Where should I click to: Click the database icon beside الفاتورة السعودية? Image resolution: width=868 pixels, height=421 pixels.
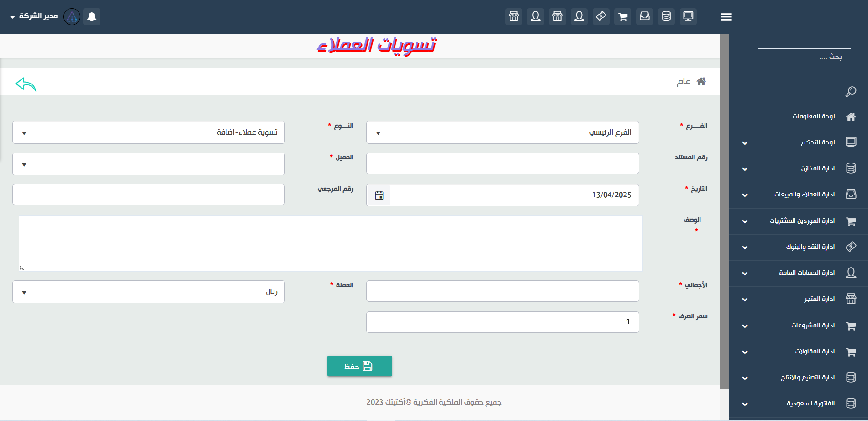[x=851, y=403]
